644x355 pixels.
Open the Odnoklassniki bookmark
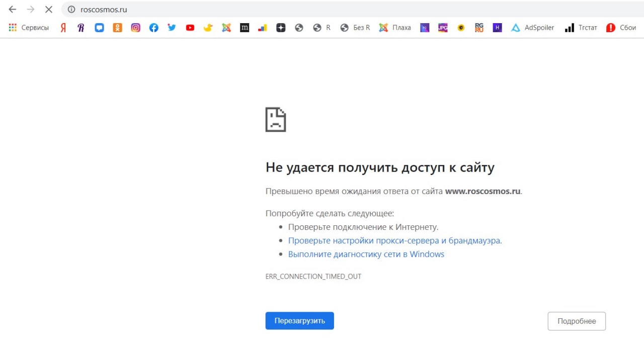(x=117, y=28)
